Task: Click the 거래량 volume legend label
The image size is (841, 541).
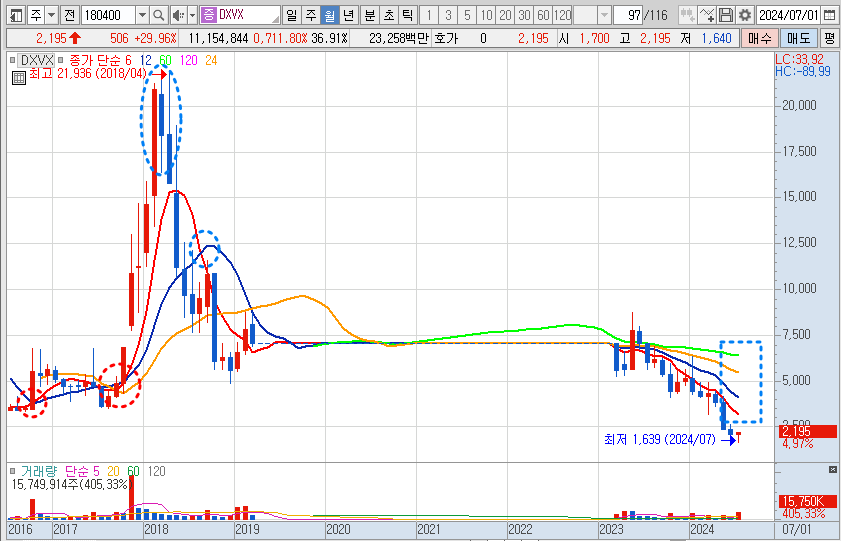Action: point(39,471)
